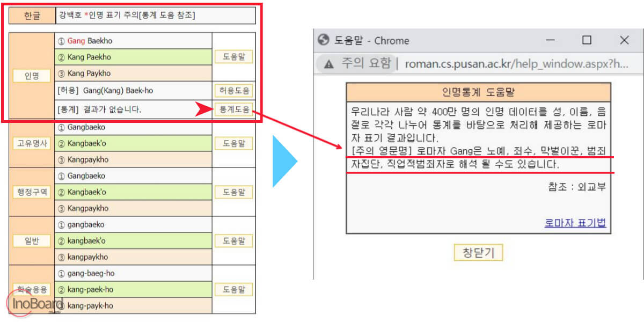Click the 행정구역 category label

(32, 192)
